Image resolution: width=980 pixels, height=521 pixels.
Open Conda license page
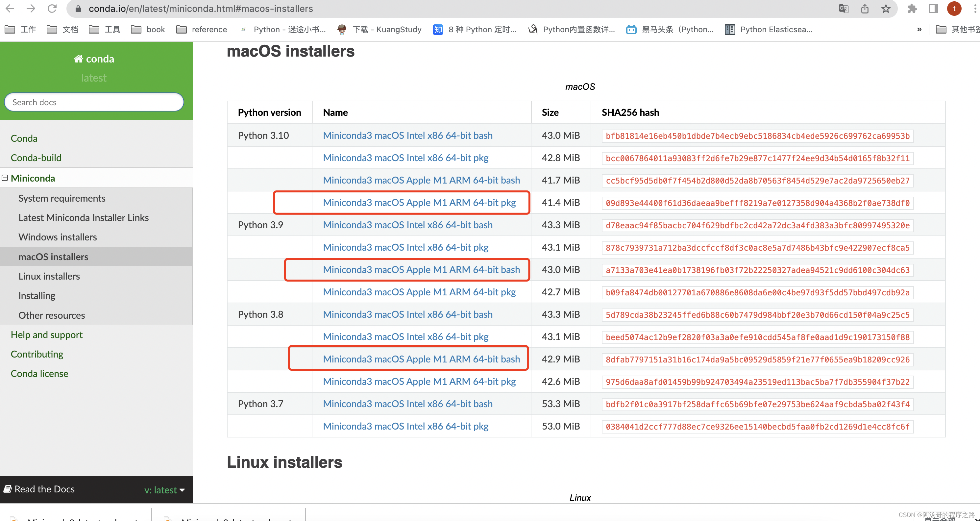pyautogui.click(x=39, y=373)
